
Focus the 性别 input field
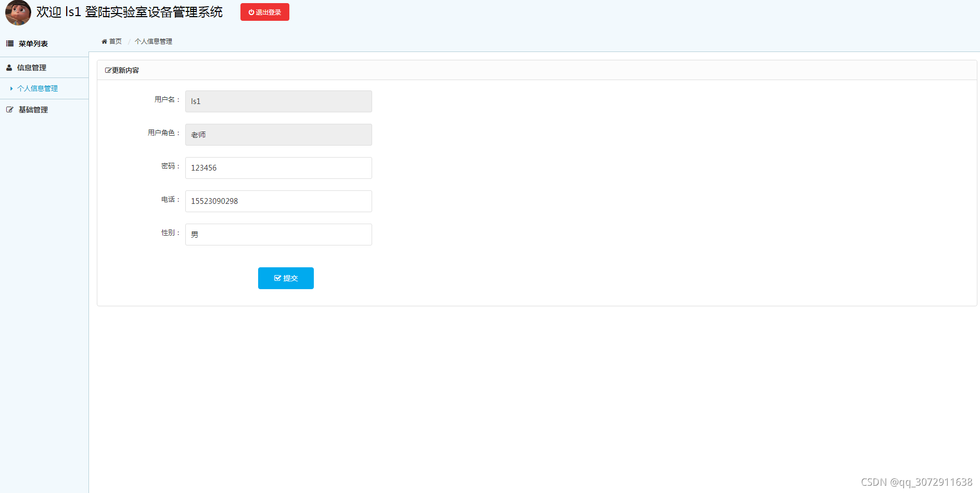point(278,235)
